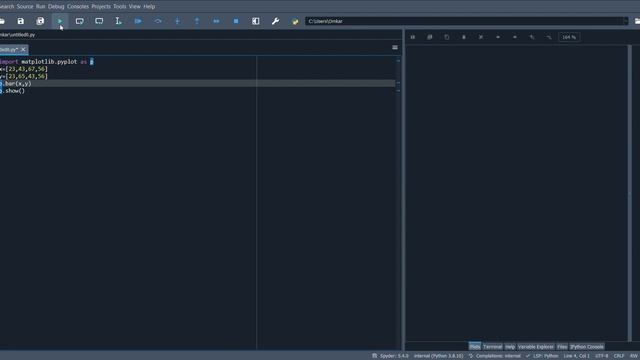This screenshot has width=640, height=360.
Task: Open the Debug menu
Action: 56,7
